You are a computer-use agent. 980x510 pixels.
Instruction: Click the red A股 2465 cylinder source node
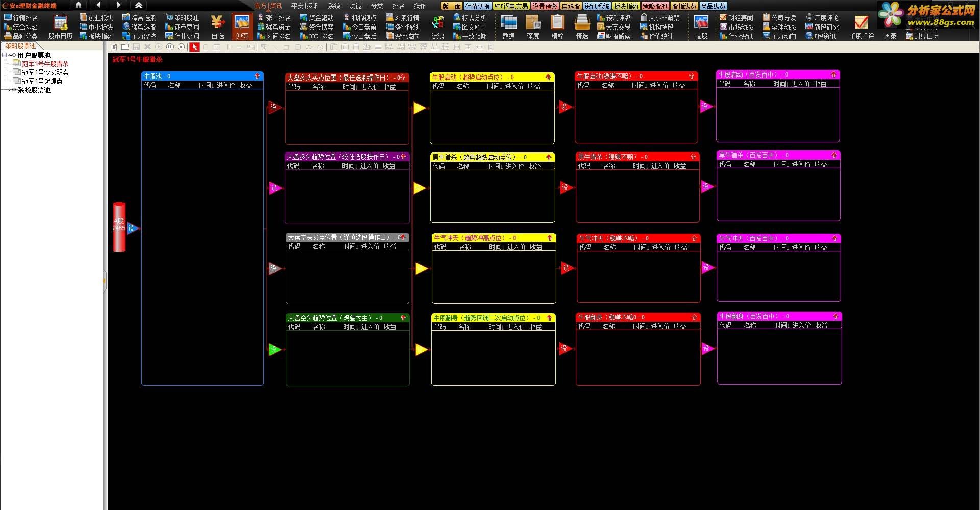119,227
